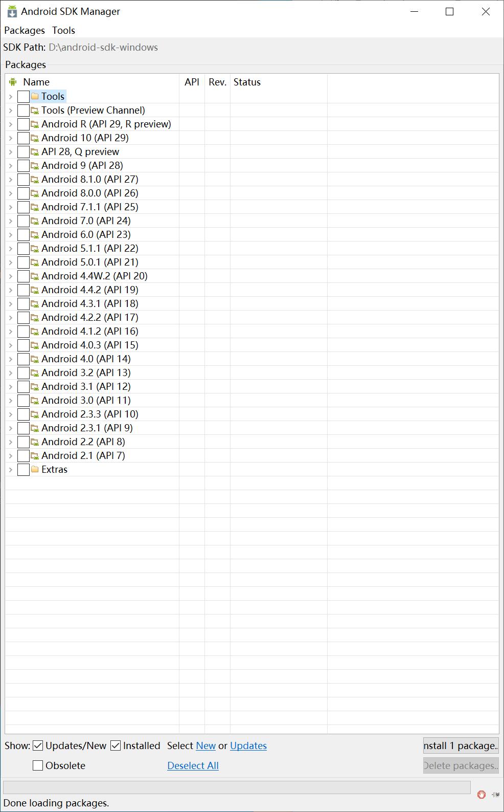This screenshot has height=812, width=504.
Task: Check the Android 10 (API 29) checkbox
Action: 24,138
